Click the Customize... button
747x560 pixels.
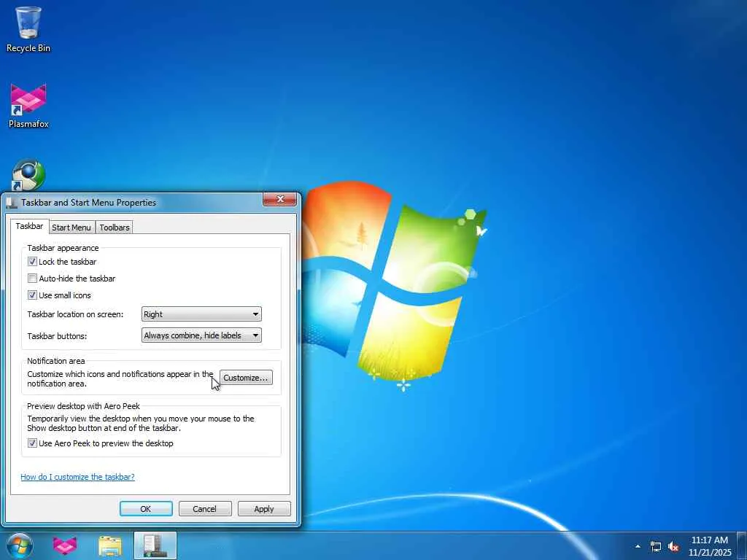[x=246, y=378]
